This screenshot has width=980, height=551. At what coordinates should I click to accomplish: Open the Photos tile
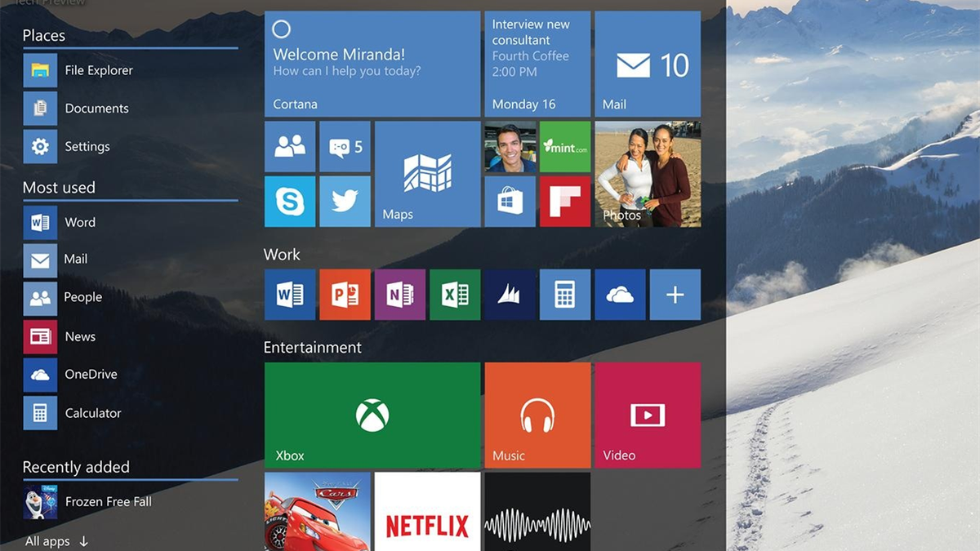point(648,174)
